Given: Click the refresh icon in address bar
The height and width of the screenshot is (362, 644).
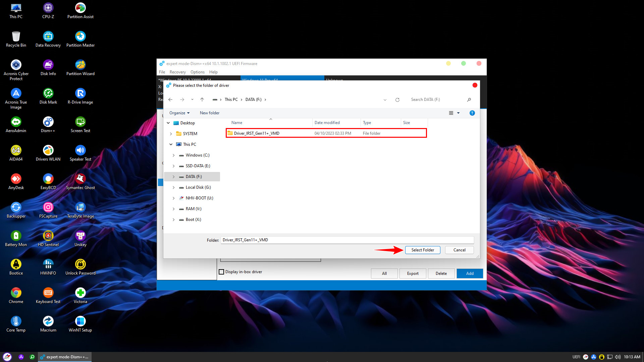Looking at the screenshot, I should pyautogui.click(x=397, y=100).
